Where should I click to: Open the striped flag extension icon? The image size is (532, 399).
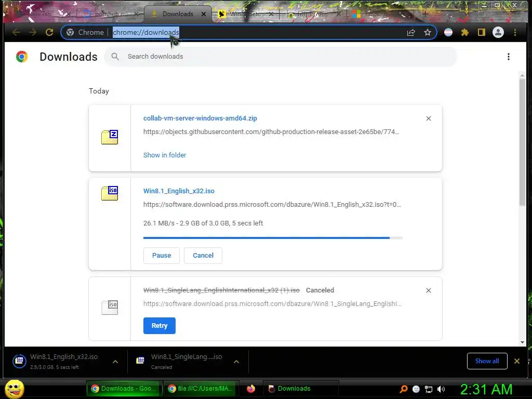[448, 32]
